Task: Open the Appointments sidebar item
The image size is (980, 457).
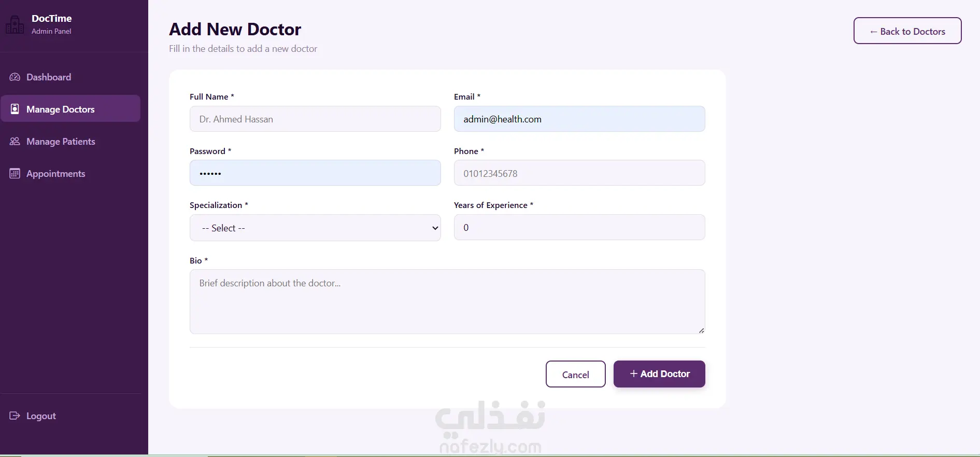Action: tap(55, 174)
